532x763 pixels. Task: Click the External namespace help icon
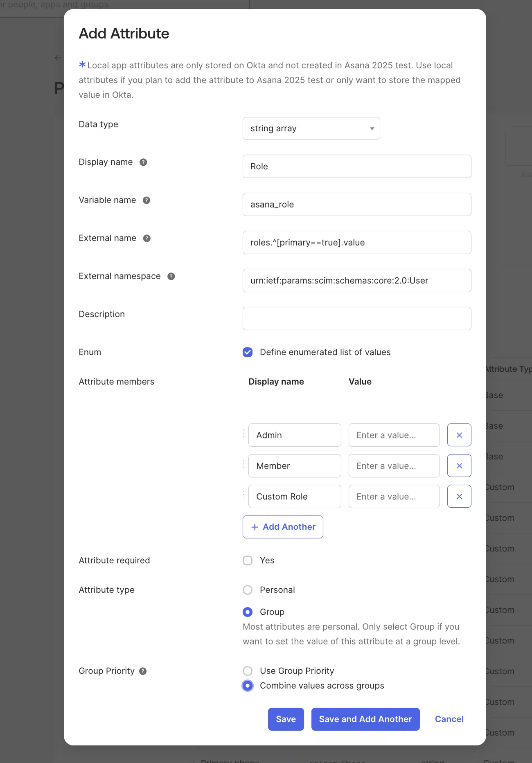pos(171,277)
